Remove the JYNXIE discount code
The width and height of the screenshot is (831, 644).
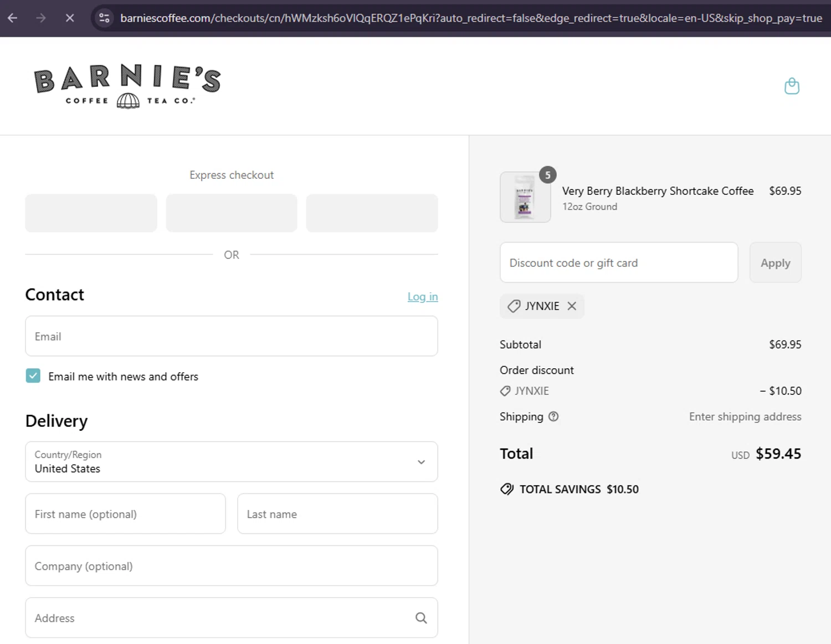click(x=572, y=306)
